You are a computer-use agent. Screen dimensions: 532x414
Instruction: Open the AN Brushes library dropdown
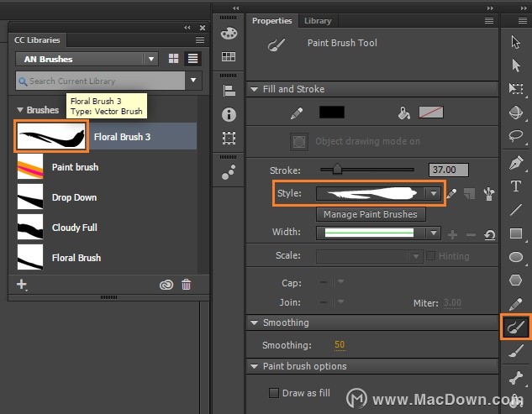tap(87, 59)
